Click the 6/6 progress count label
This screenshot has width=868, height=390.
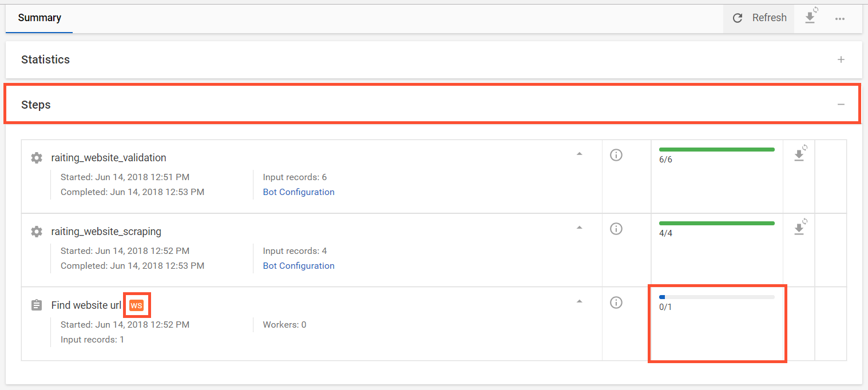(665, 160)
